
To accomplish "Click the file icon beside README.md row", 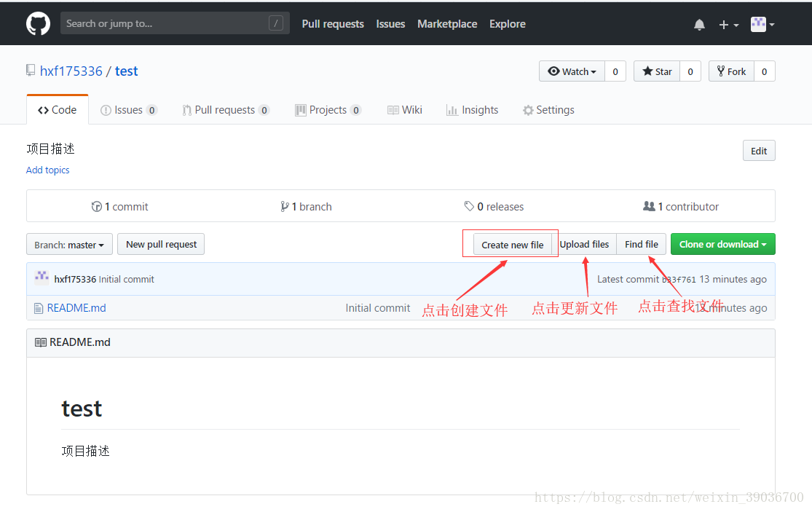I will click(39, 309).
